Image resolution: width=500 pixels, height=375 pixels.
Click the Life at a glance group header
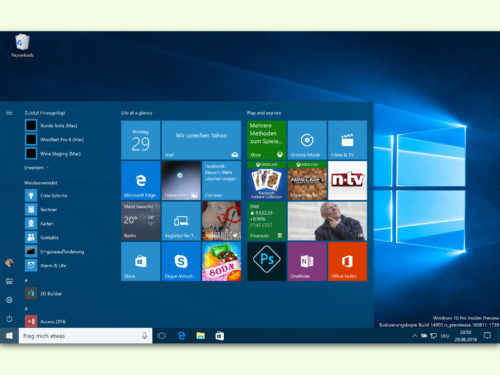point(136,113)
